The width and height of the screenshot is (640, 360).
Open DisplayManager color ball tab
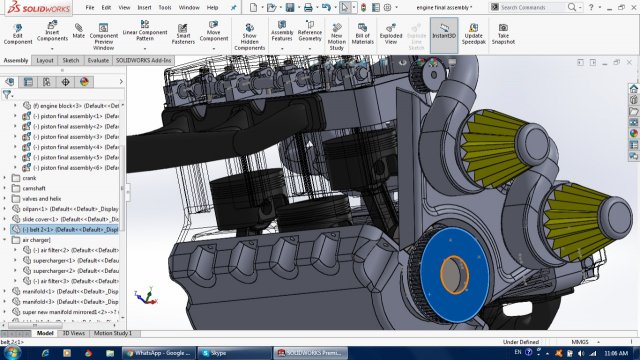pos(84,82)
